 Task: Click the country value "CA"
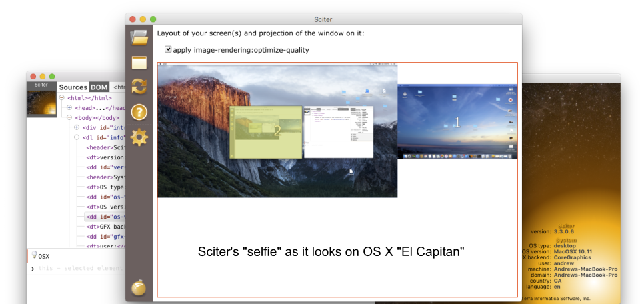coord(558,281)
